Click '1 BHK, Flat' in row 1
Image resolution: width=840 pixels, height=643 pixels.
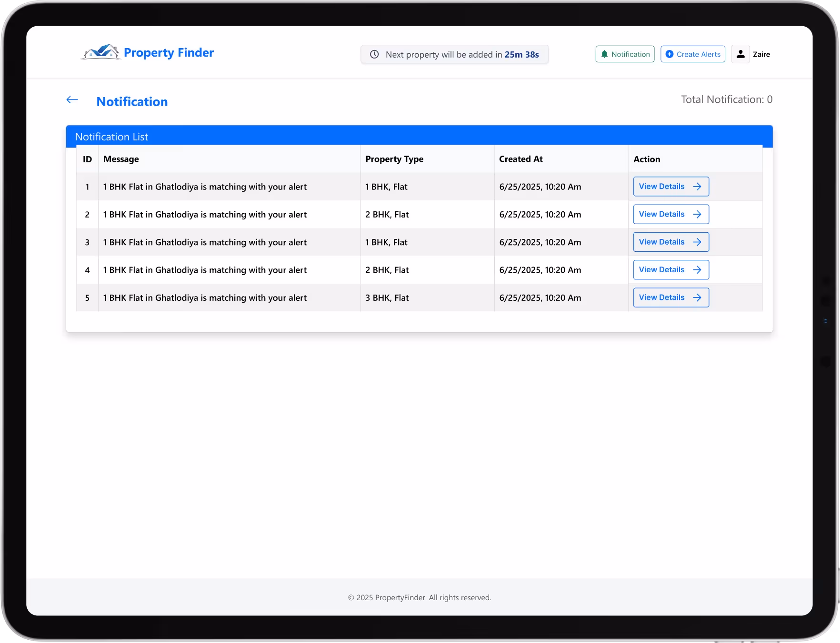pos(386,187)
